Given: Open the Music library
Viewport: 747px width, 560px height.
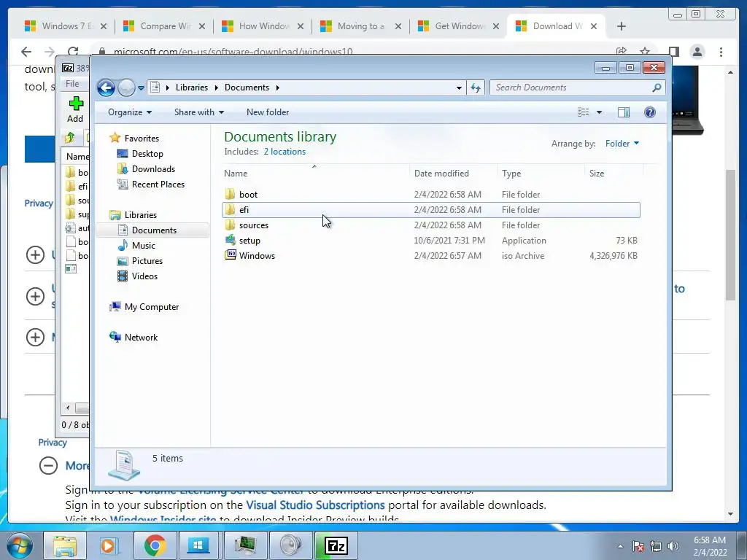Looking at the screenshot, I should [144, 246].
